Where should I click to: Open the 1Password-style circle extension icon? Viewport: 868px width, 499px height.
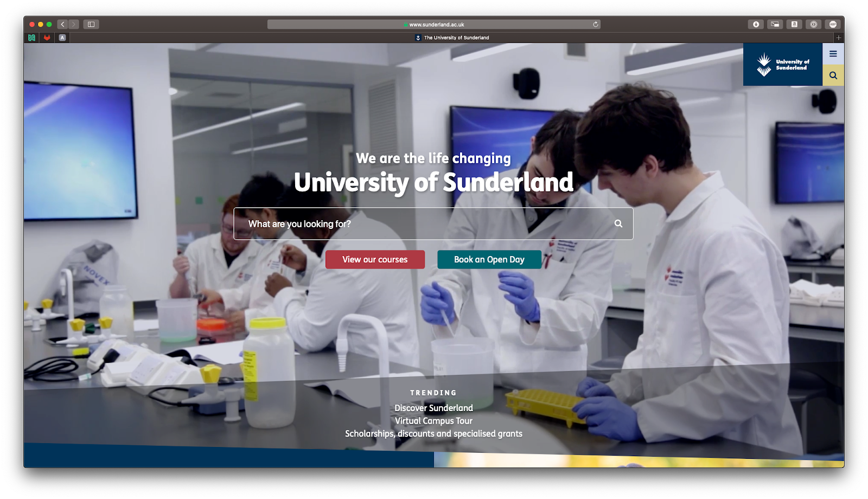pos(813,24)
